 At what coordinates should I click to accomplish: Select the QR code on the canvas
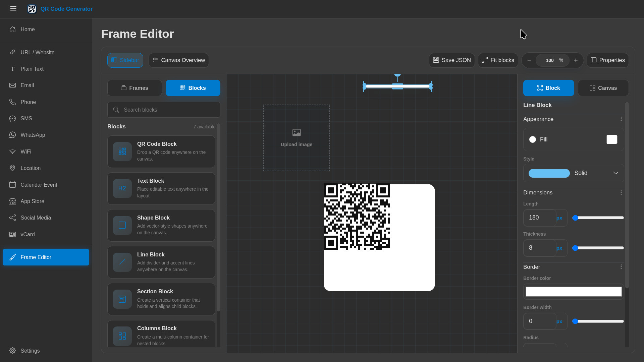click(357, 217)
